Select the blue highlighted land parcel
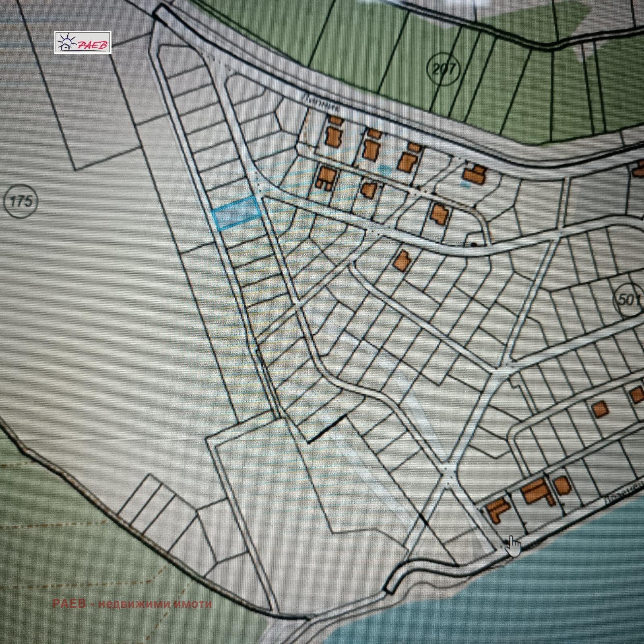Screen dimensions: 644x644 tap(236, 213)
